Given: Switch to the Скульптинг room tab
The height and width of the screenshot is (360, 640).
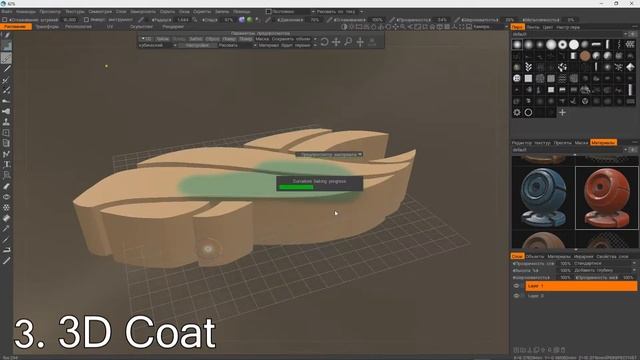Looking at the screenshot, I should pos(141,27).
